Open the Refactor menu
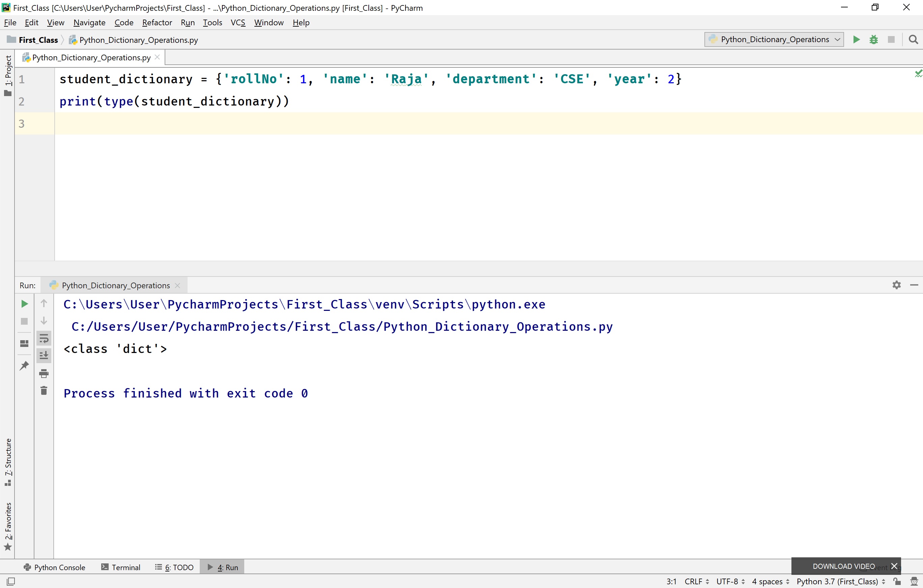 157,23
